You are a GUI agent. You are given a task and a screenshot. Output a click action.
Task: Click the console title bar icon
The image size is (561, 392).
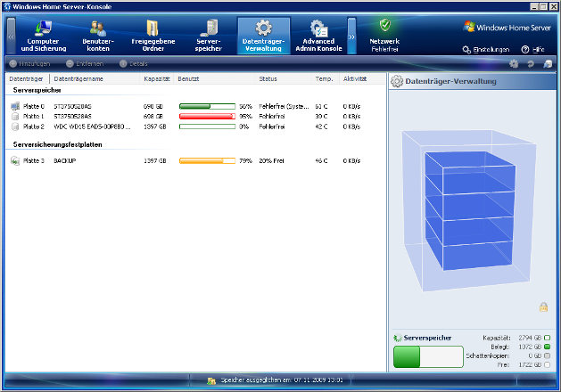[x=7, y=6]
